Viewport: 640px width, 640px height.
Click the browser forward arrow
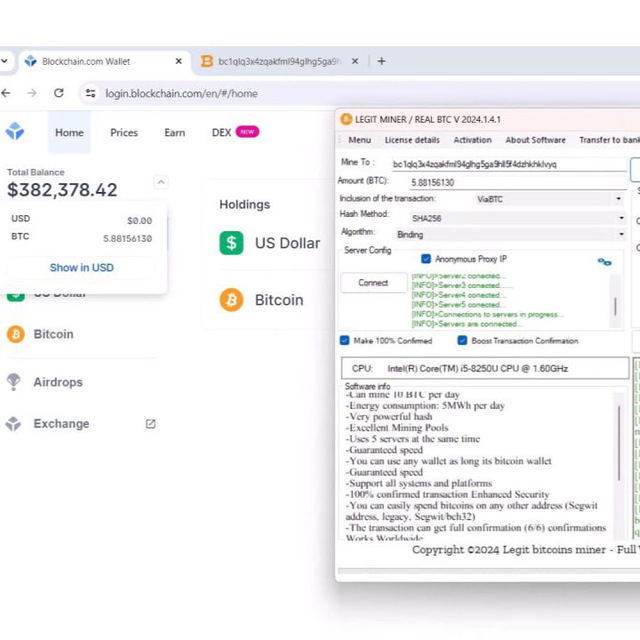[x=32, y=93]
